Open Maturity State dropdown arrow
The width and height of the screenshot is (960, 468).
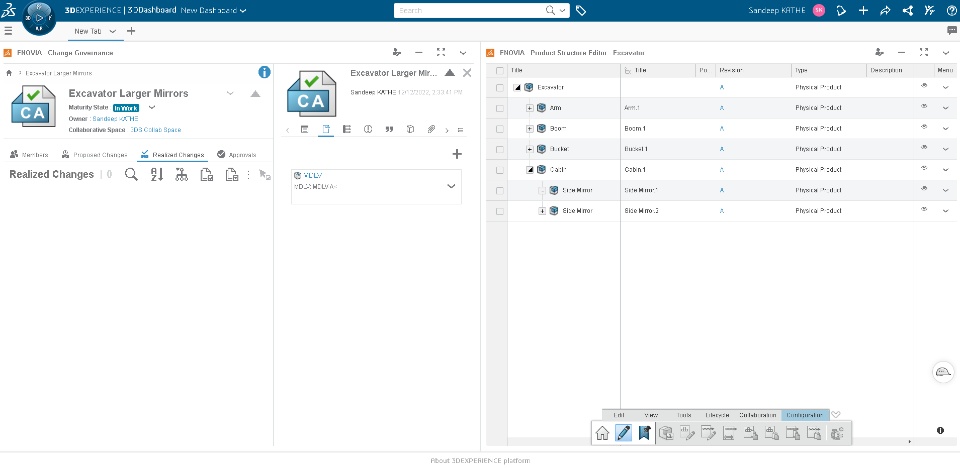(x=152, y=108)
